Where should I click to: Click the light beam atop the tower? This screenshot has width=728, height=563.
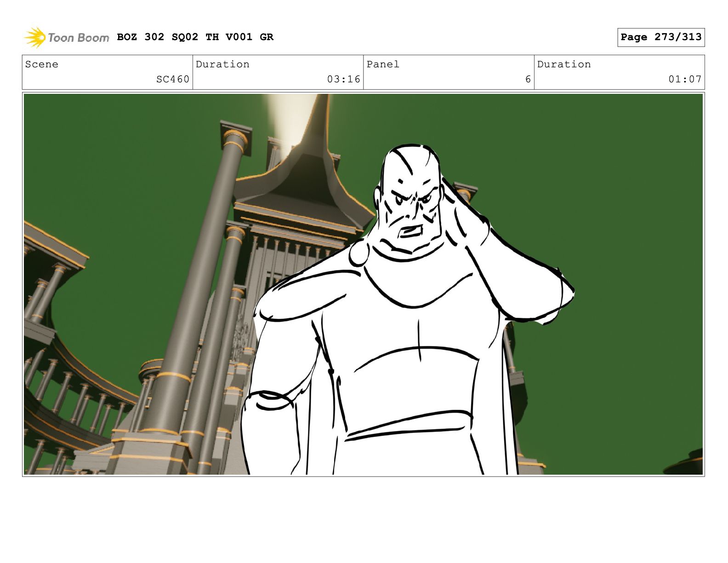pos(294,120)
